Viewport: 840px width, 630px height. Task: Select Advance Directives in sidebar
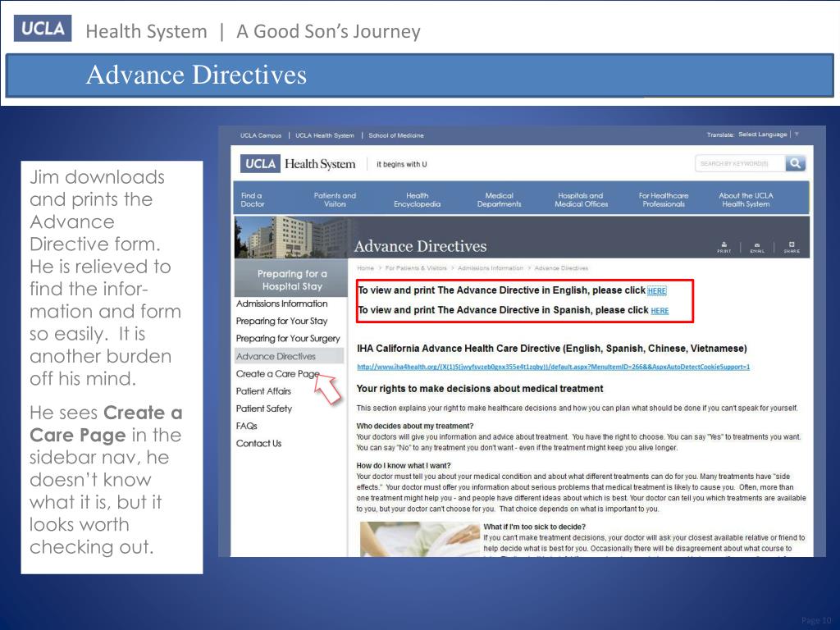290,356
